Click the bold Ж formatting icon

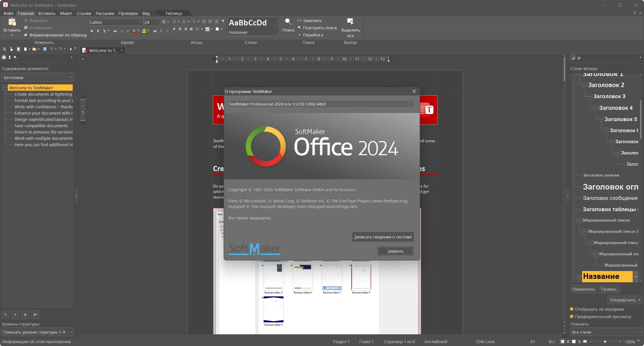point(92,31)
